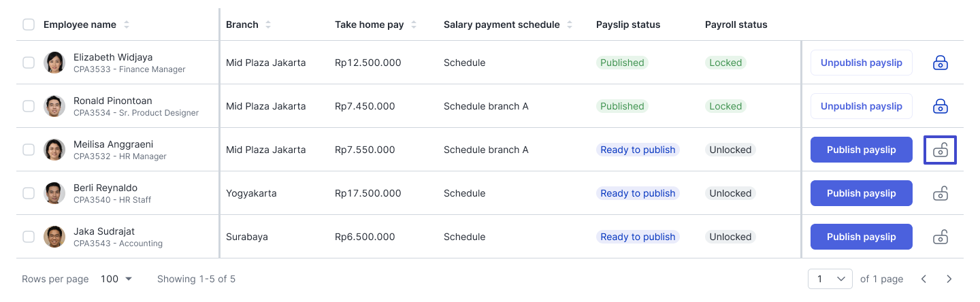Viewport: 980px width, 302px height.
Task: Click the unlocked padlock icon for Jaka Sudrajat
Action: tap(940, 237)
